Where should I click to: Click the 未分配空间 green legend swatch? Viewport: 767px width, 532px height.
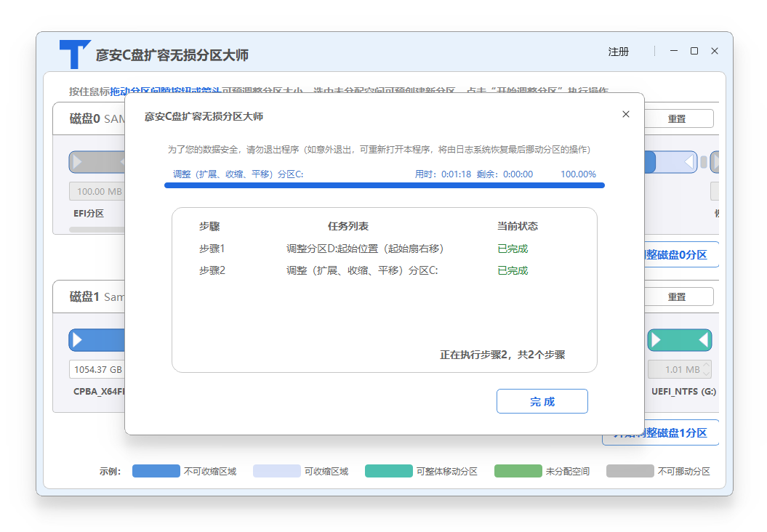click(518, 471)
